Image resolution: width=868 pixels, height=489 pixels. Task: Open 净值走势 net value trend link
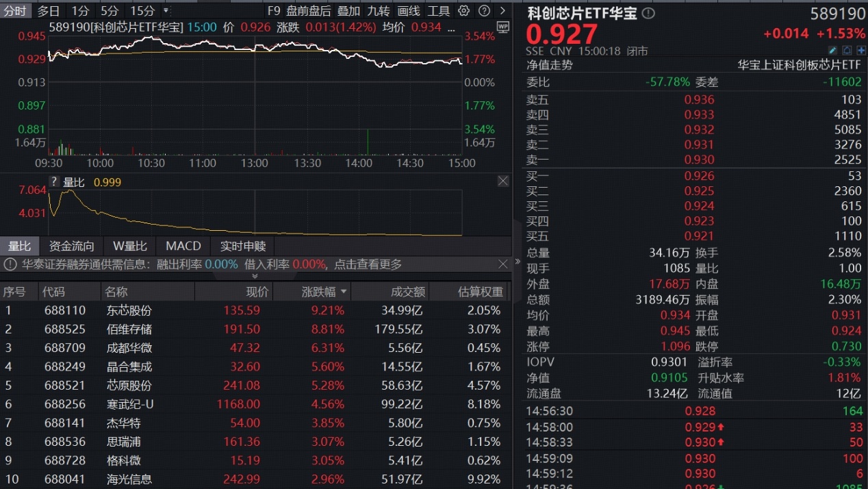click(549, 65)
